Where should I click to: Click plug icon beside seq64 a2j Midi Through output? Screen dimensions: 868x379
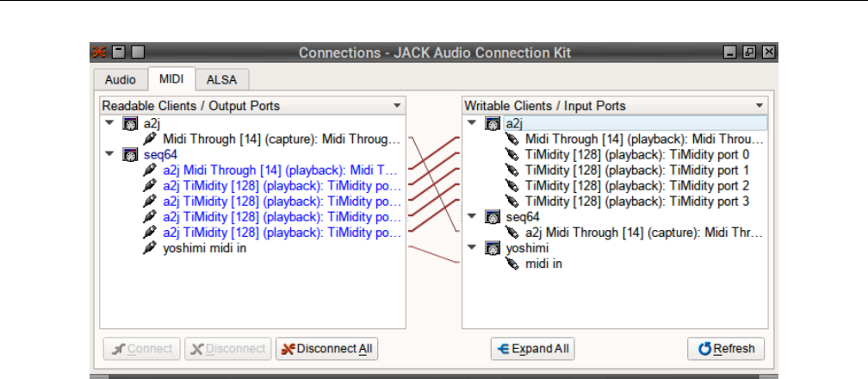(x=149, y=170)
